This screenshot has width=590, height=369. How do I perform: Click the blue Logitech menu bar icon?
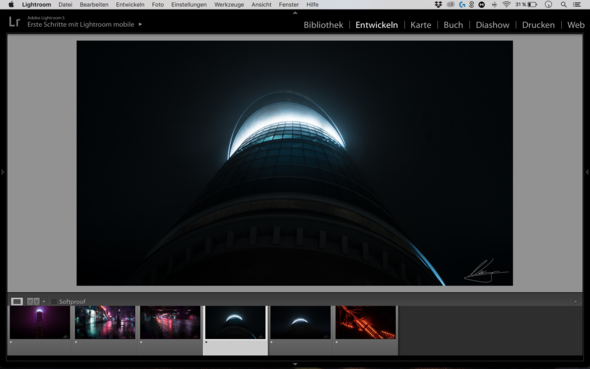(x=462, y=5)
